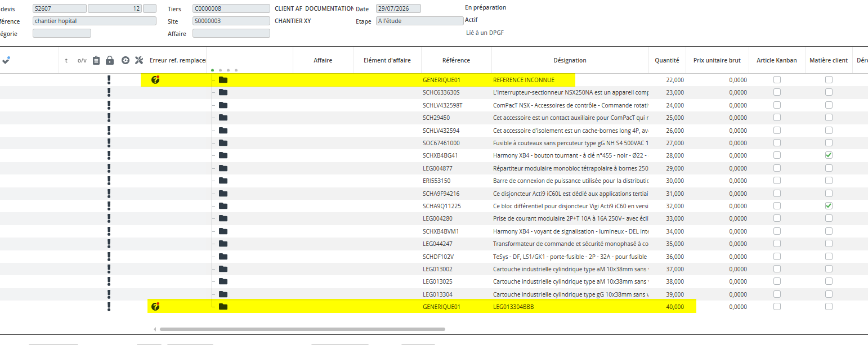Click the Erreur ref. remplacement column header
This screenshot has width=868, height=345.
178,60
